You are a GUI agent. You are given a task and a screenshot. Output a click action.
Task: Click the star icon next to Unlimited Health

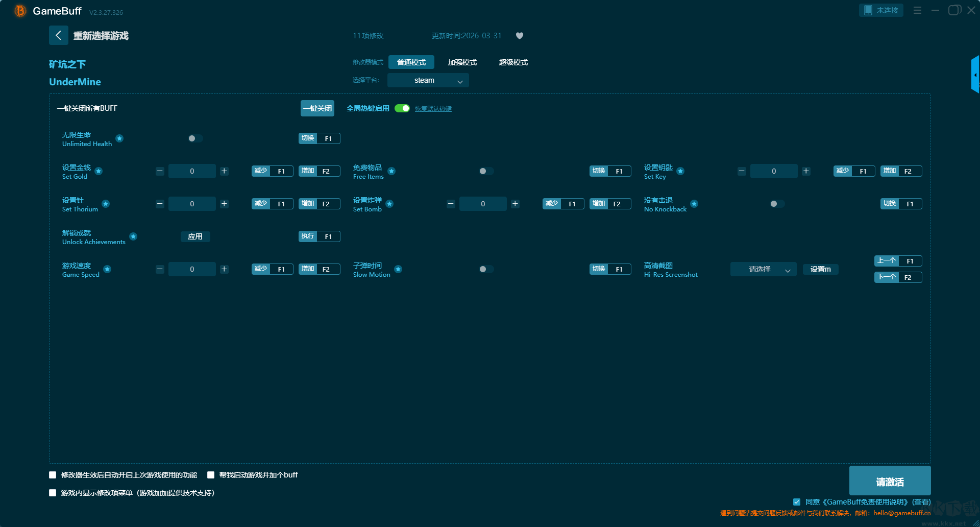[119, 138]
